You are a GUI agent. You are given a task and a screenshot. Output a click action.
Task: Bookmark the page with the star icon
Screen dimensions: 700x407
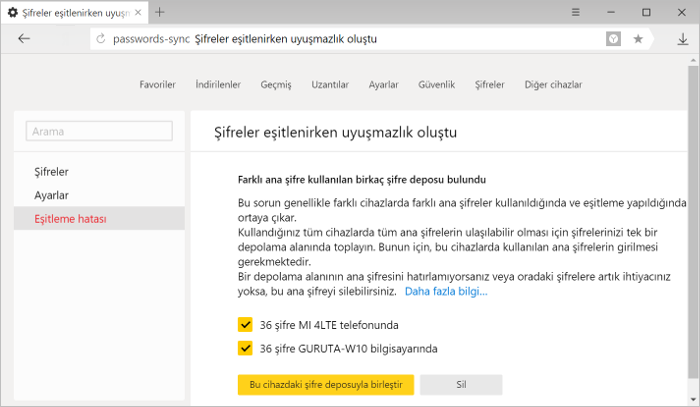coord(638,39)
